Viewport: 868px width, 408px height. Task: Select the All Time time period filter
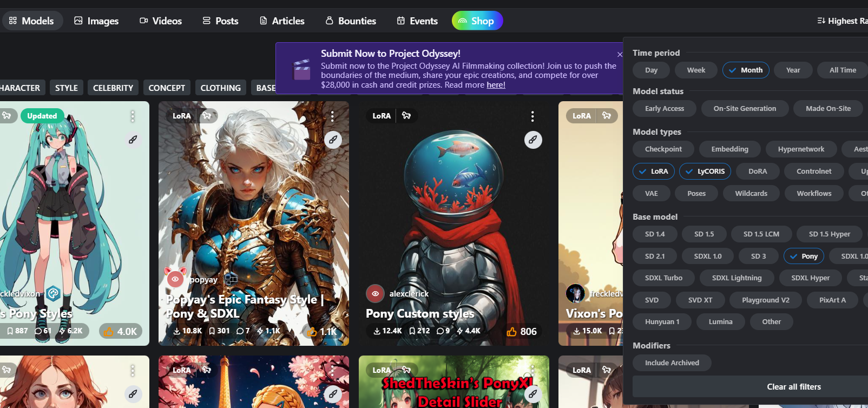(x=843, y=70)
